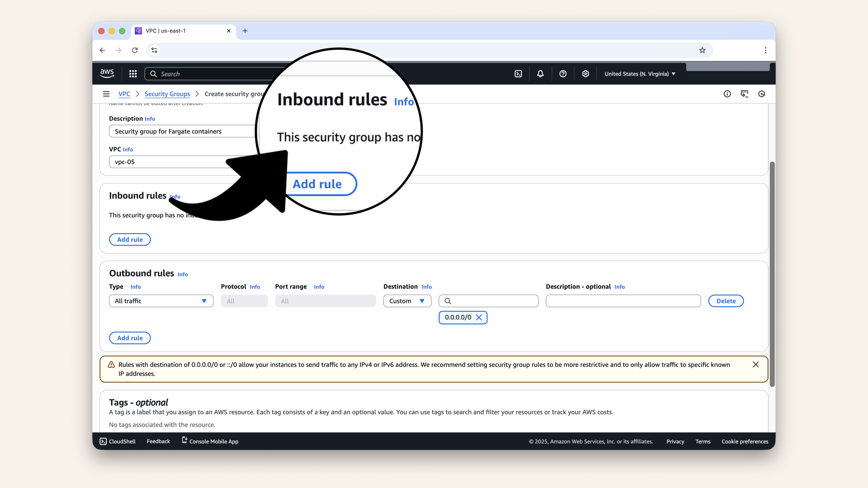The height and width of the screenshot is (488, 868).
Task: Click the info icon near the top right
Action: (x=727, y=94)
